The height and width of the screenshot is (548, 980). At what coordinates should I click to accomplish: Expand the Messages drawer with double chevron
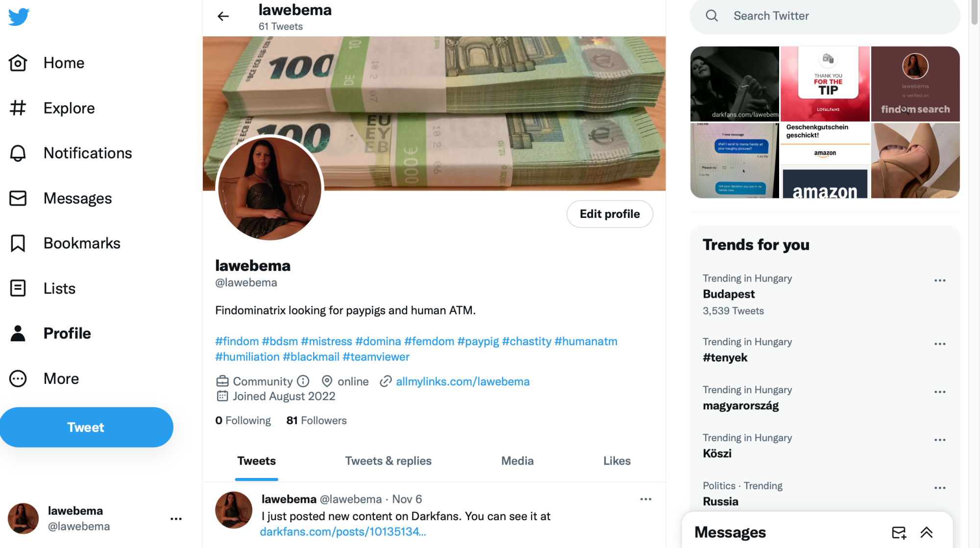point(926,532)
